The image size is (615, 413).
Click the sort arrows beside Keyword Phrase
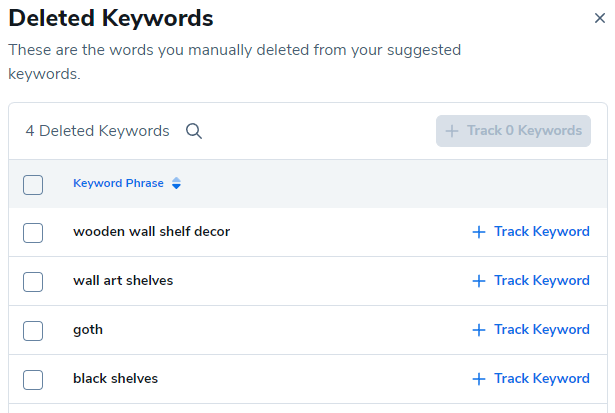click(x=177, y=184)
